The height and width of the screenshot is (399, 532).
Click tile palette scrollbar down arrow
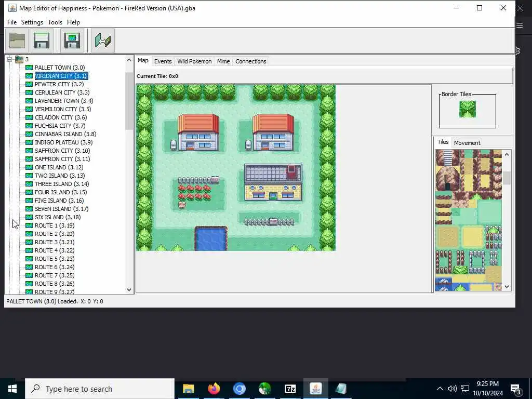click(507, 287)
